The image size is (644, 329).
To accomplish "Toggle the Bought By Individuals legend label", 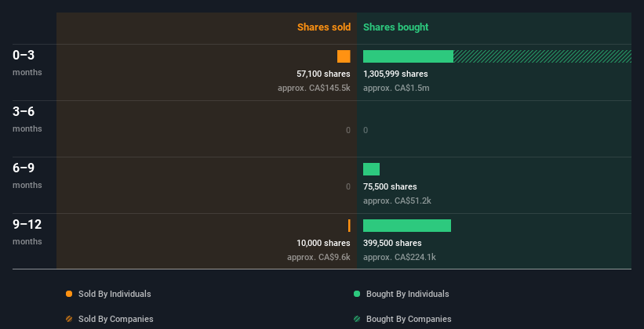I will pyautogui.click(x=407, y=294).
